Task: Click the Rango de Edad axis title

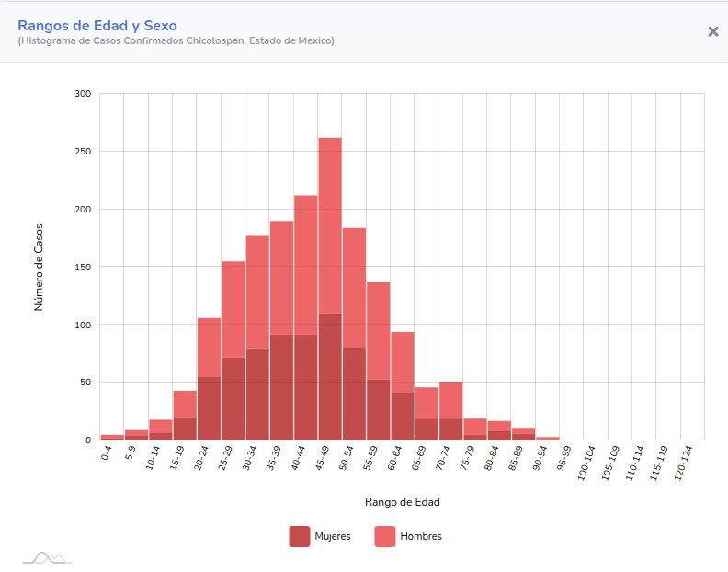Action: click(402, 502)
